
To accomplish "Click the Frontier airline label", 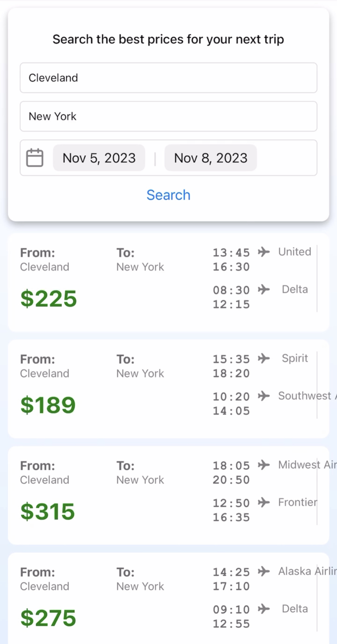I will tap(298, 502).
